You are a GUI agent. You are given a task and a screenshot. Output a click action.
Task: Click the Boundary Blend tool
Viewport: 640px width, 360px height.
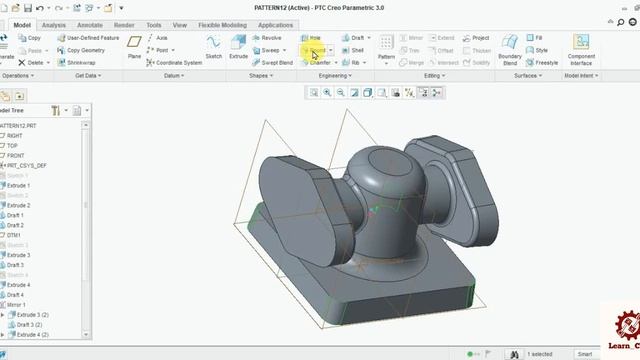pyautogui.click(x=510, y=50)
